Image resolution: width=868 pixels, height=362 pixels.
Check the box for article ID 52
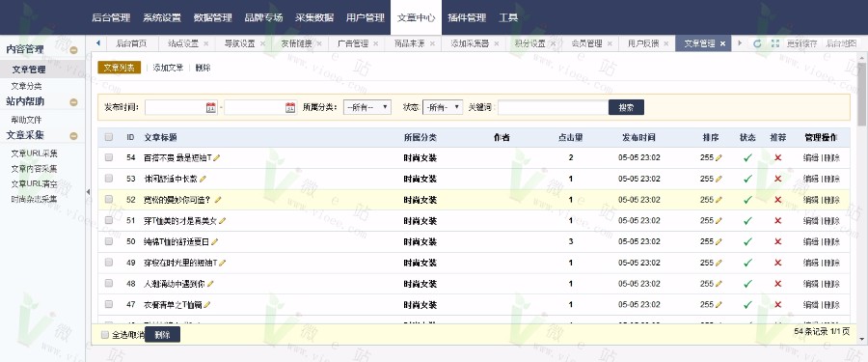pos(108,199)
